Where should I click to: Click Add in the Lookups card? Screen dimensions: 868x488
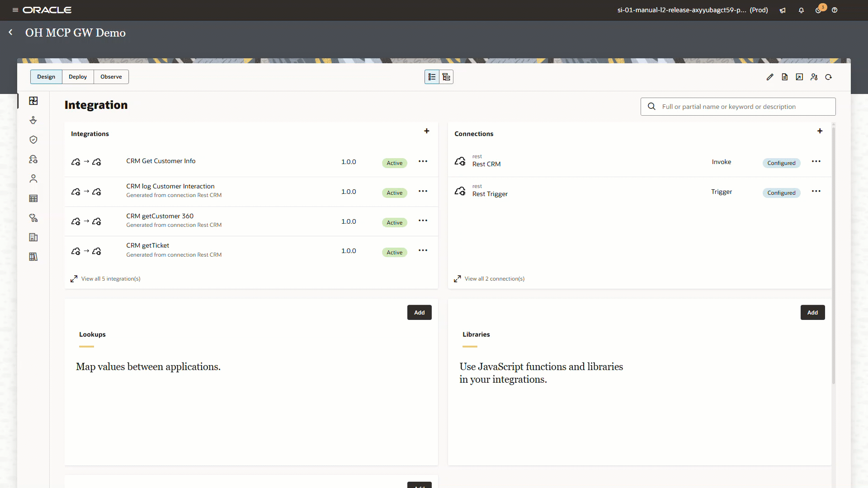point(420,313)
